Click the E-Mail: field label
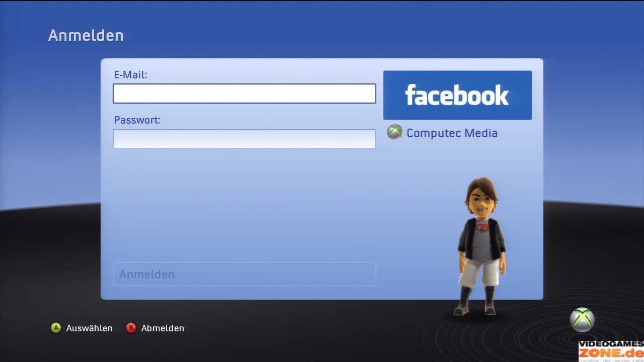Viewport: 644px width, 362px height. coord(130,75)
